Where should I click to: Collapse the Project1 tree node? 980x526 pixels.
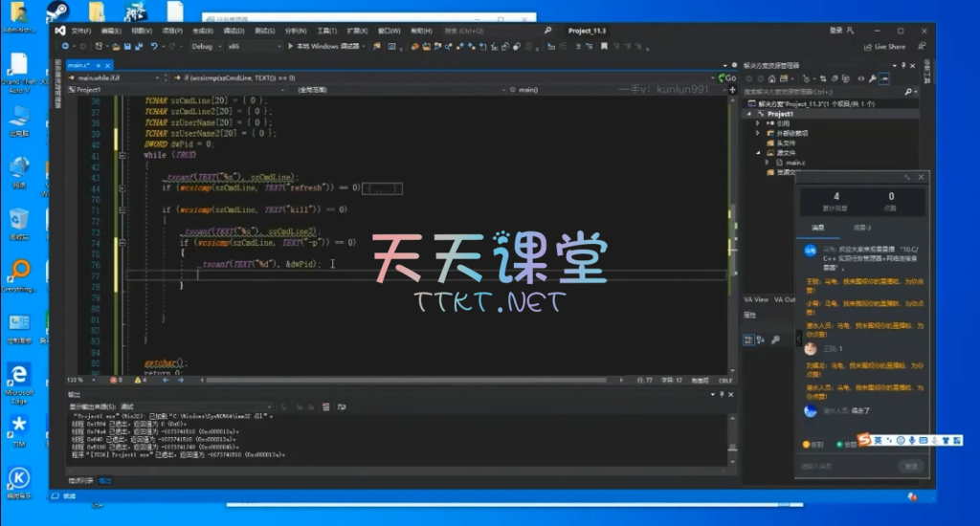point(749,114)
